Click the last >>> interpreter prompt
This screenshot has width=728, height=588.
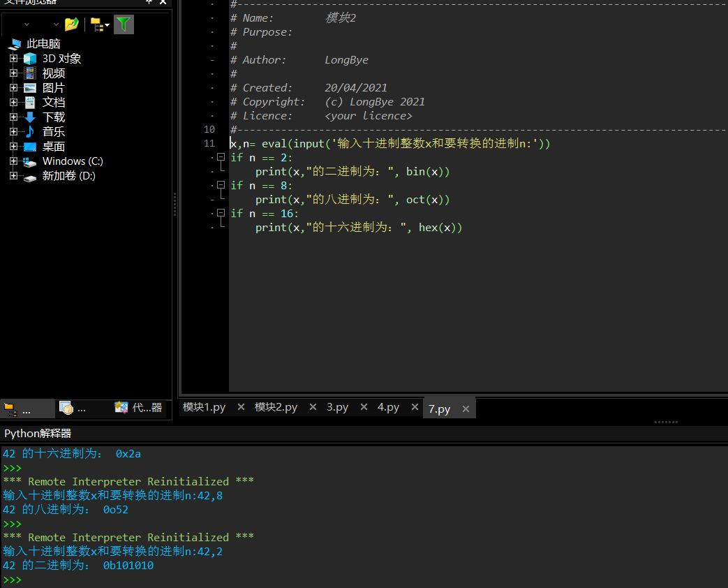pos(12,580)
